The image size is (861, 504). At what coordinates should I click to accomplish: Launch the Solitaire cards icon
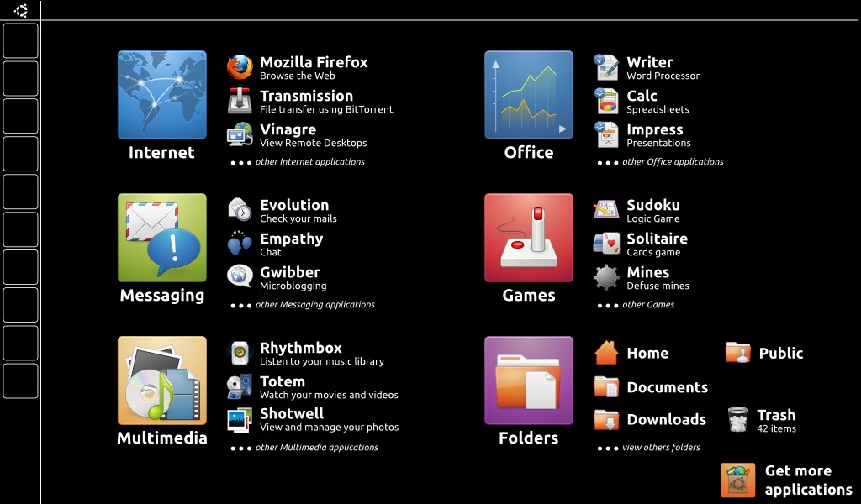click(606, 244)
